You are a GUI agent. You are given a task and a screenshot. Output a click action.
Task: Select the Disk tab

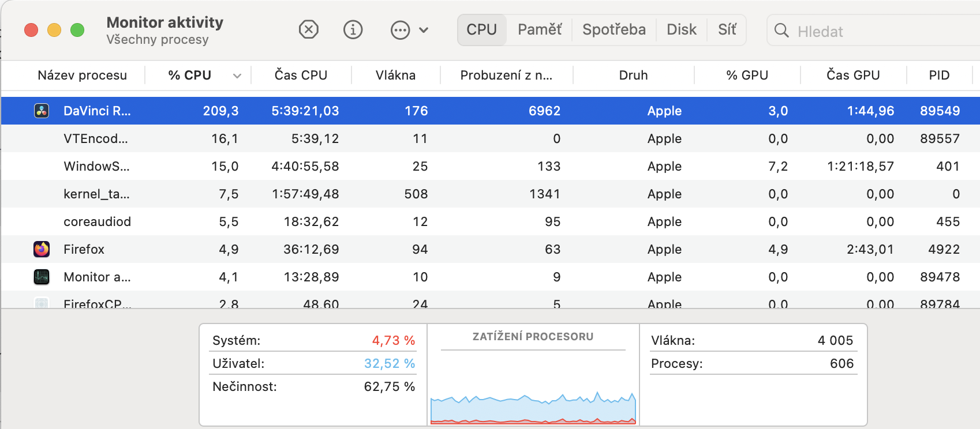(x=681, y=29)
